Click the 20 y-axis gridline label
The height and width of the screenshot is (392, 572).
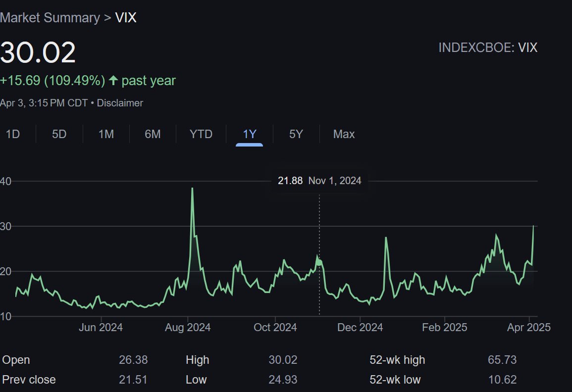(5, 272)
